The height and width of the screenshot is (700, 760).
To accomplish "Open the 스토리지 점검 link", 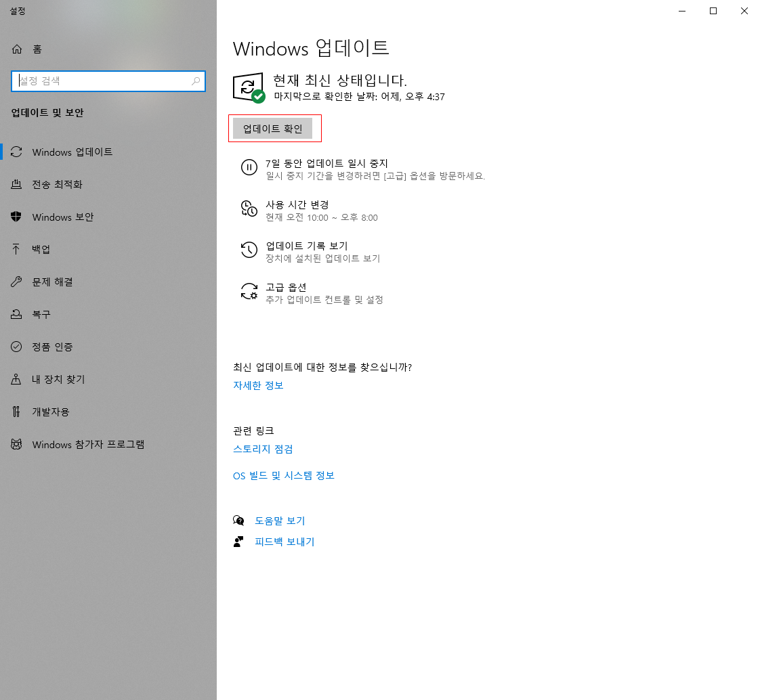I will [x=263, y=449].
